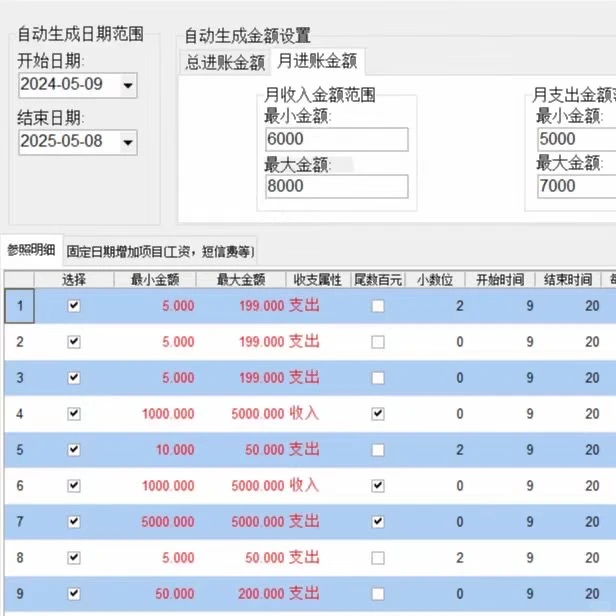Click the 选择 column header

(x=74, y=280)
